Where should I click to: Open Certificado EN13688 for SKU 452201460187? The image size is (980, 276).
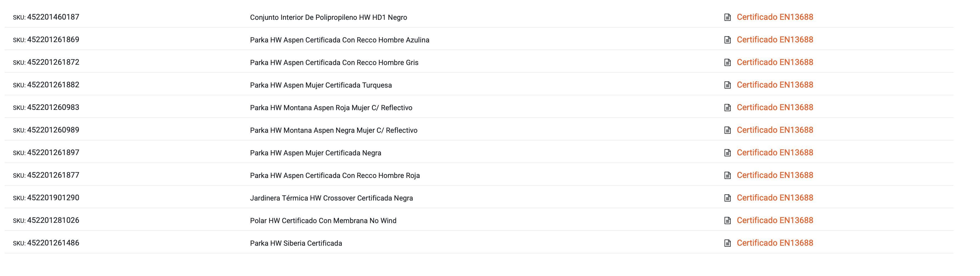click(x=775, y=17)
